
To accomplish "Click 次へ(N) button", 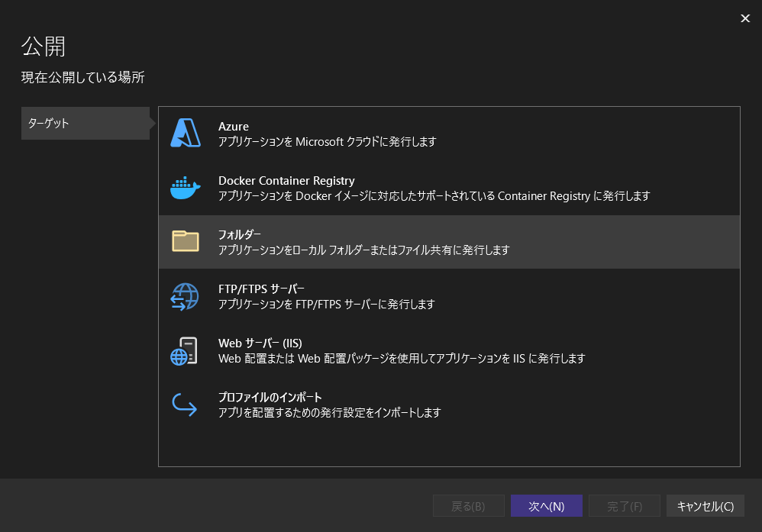I will coord(546,506).
